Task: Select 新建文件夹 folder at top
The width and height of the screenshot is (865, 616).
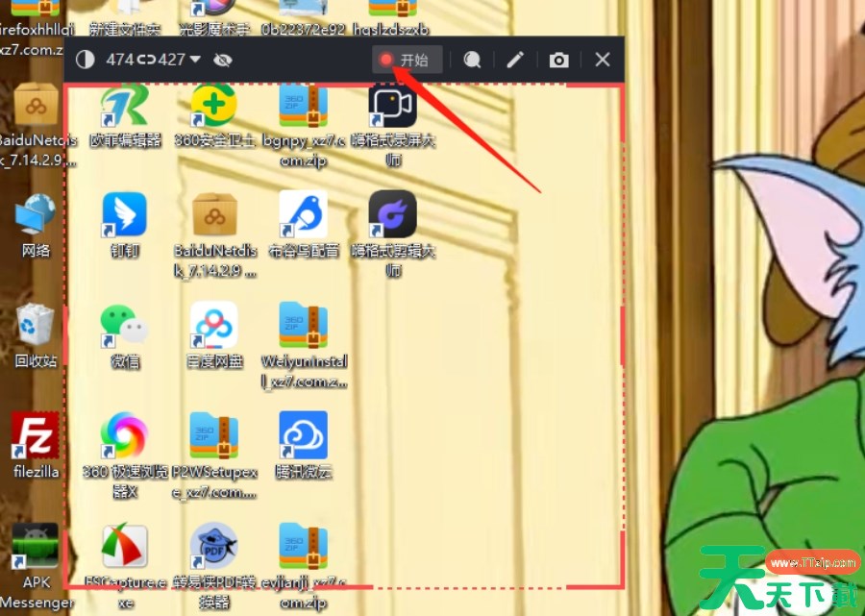Action: (x=125, y=17)
